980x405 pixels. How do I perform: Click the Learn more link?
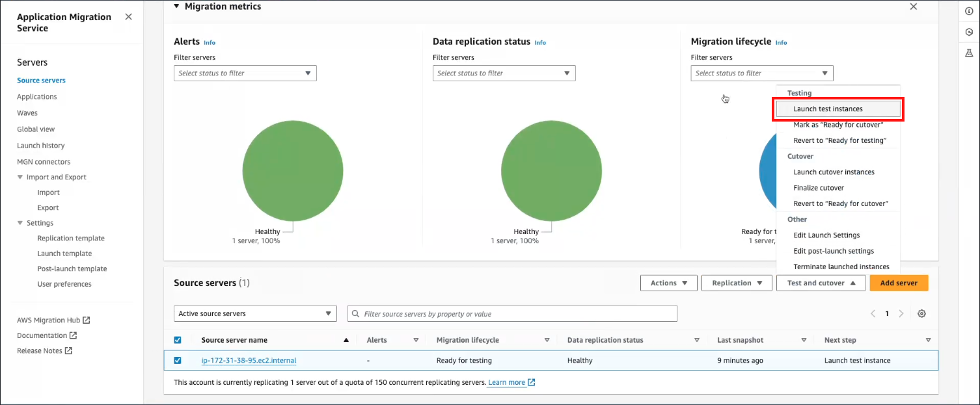click(511, 382)
